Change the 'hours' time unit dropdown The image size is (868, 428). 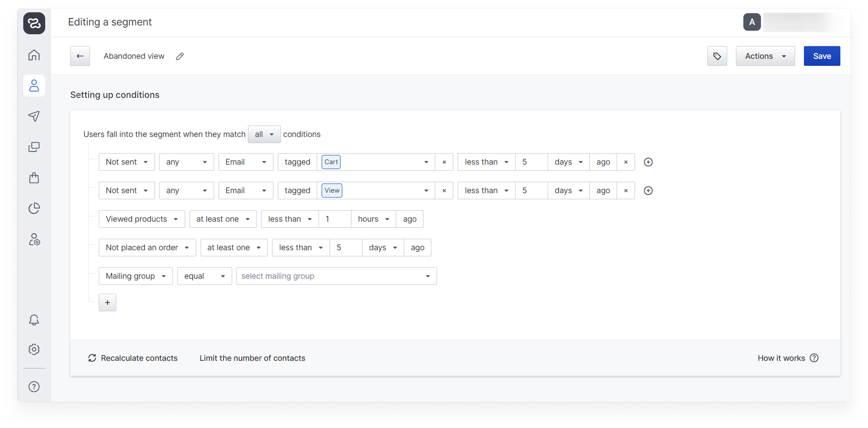(373, 219)
